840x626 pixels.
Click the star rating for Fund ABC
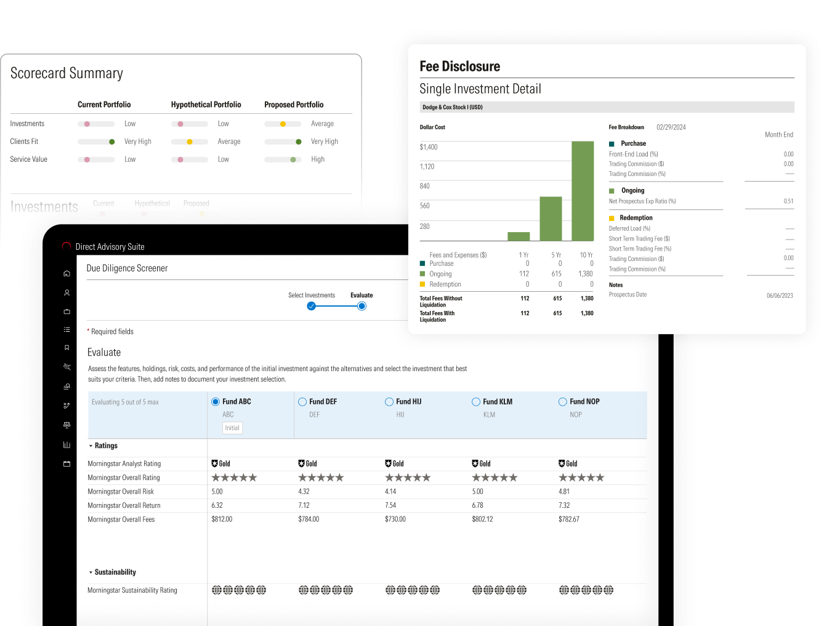[x=234, y=478]
